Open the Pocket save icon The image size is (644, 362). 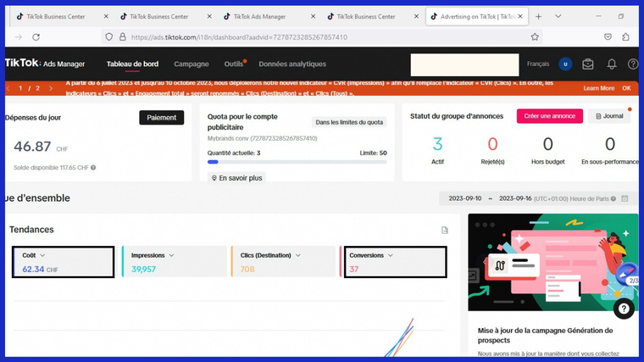pos(608,37)
